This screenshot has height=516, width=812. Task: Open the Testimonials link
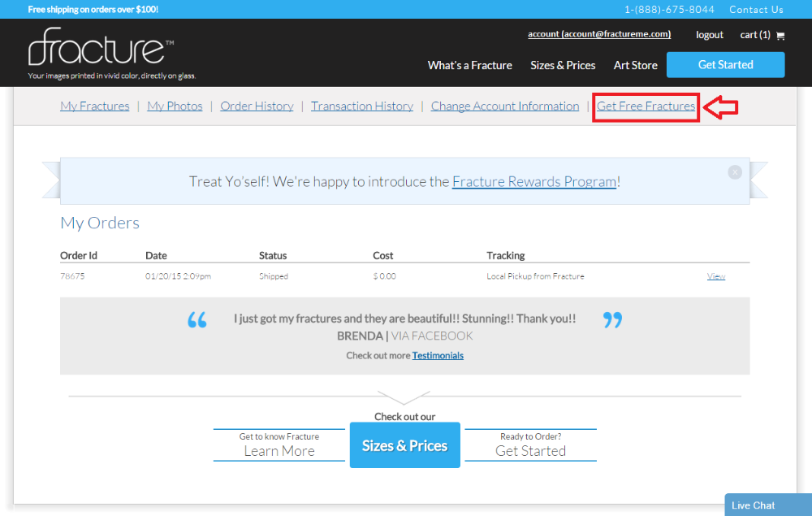(438, 355)
